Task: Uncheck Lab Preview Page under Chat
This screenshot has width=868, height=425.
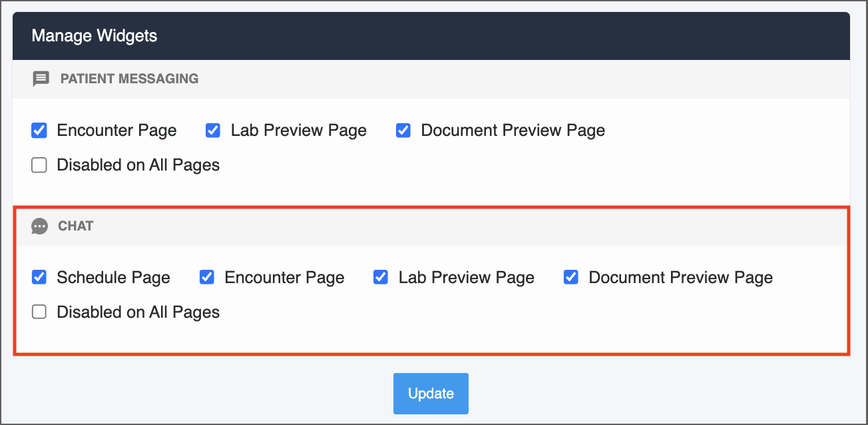Action: click(x=381, y=277)
